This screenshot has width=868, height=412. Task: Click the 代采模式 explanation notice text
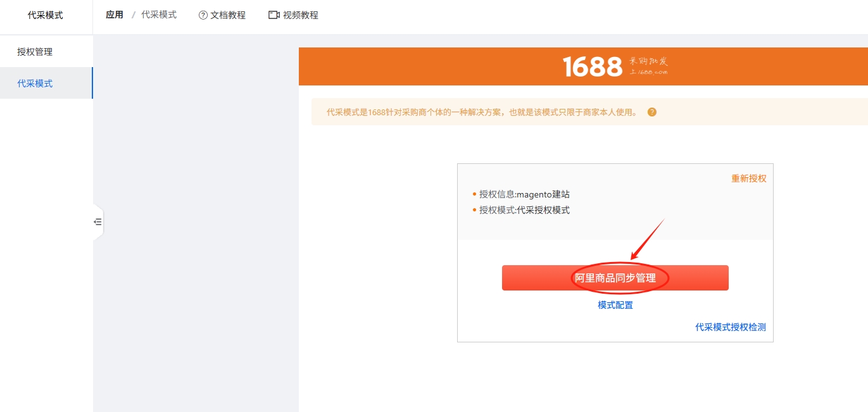point(482,112)
